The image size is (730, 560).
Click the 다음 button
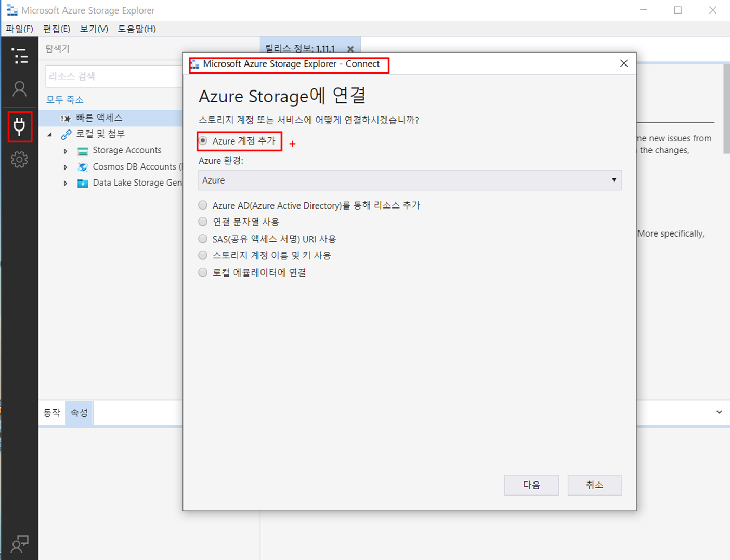(x=531, y=485)
